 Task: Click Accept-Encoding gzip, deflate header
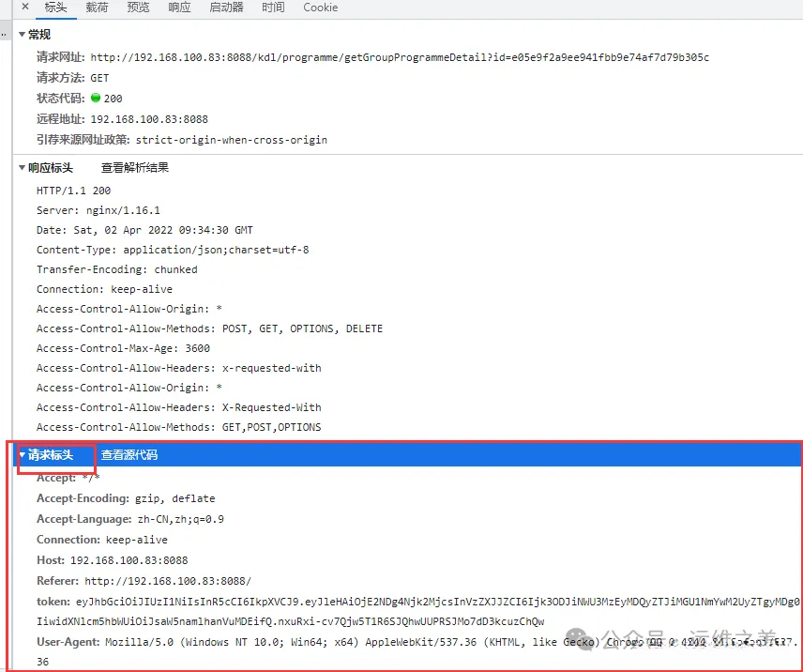pos(126,498)
